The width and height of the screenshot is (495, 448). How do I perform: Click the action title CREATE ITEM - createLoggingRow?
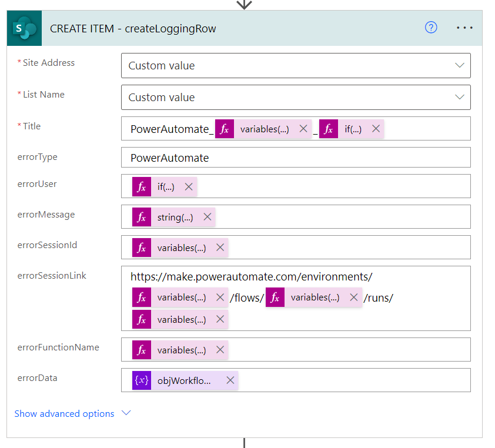[133, 28]
